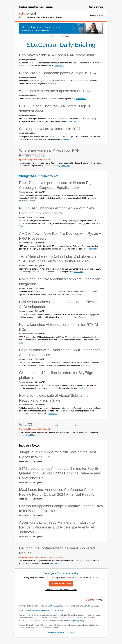Viewport: 122px width, 644px height.
Task: Open the Rapid7 Corporate Equality Index headline
Action: click(58, 185)
